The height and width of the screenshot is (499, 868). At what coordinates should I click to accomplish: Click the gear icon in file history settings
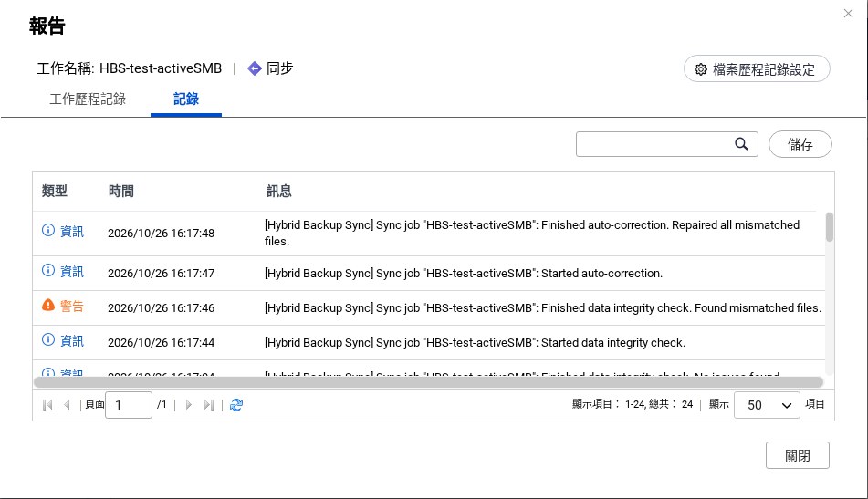[701, 69]
